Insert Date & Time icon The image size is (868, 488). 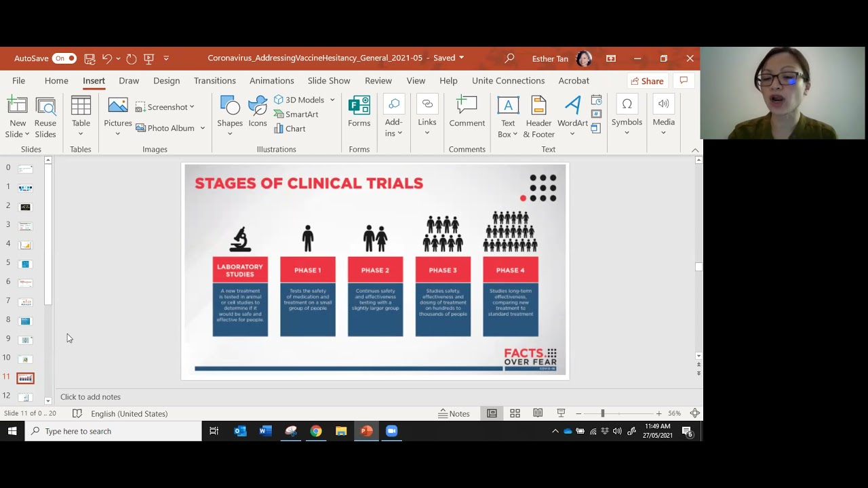pos(597,100)
